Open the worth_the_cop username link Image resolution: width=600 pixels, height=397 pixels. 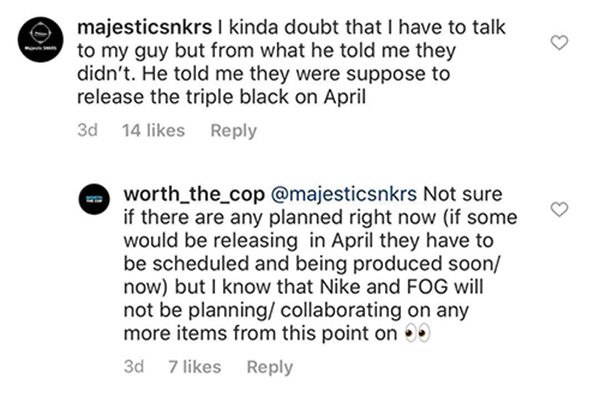coord(194,194)
